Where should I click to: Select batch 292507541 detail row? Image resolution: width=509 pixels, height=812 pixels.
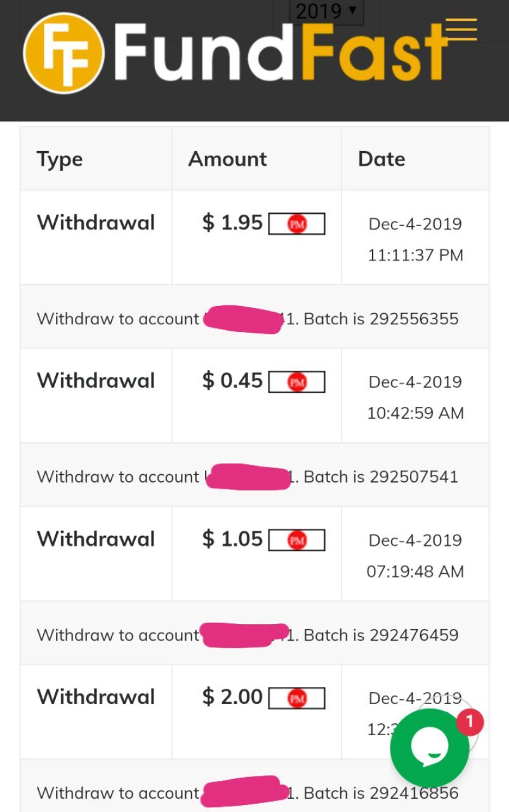click(254, 476)
